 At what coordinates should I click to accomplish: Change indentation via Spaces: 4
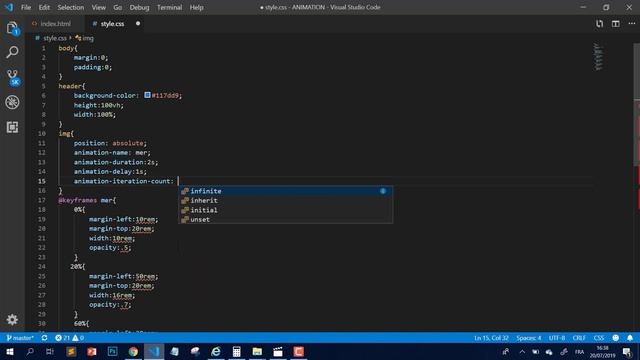529,338
